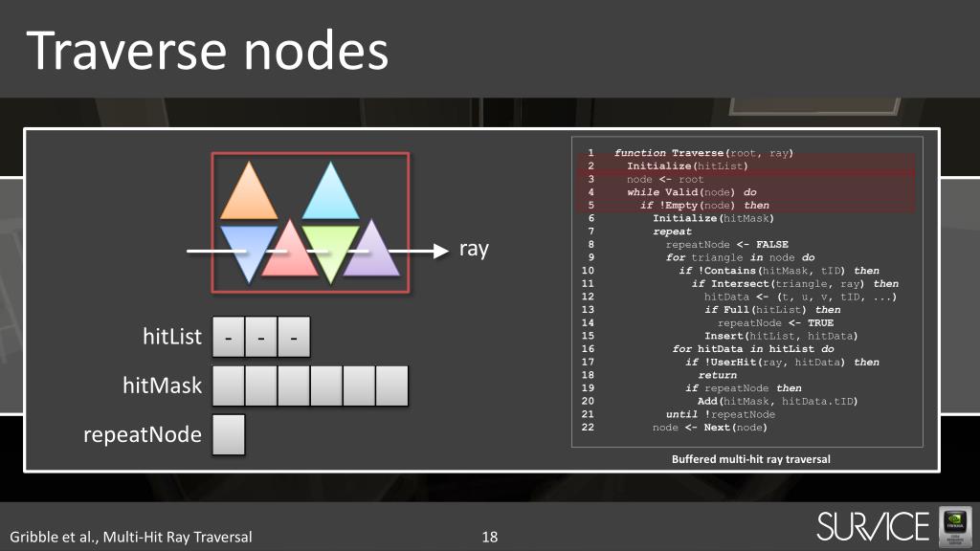Click the hitMask label

pyautogui.click(x=163, y=386)
